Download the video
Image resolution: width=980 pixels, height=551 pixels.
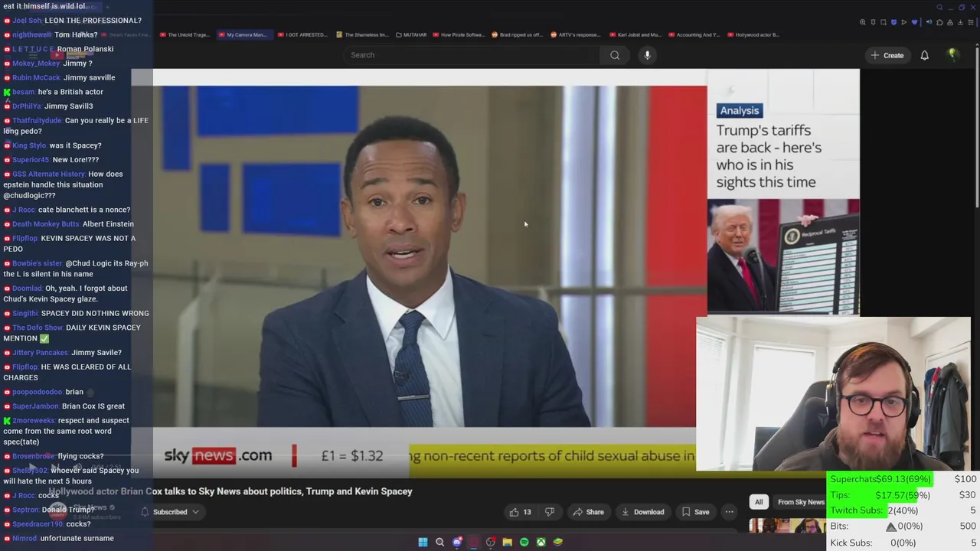pyautogui.click(x=642, y=512)
